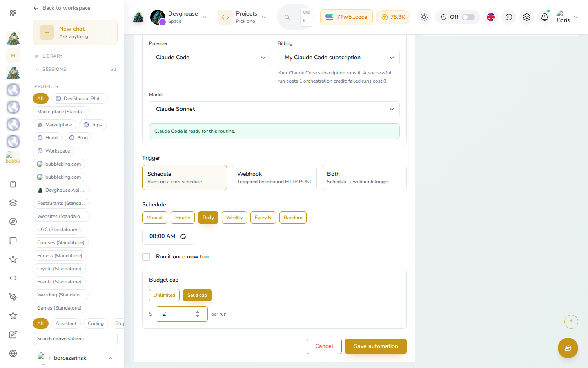
Task: Open the compass explore icon
Action: click(x=13, y=222)
